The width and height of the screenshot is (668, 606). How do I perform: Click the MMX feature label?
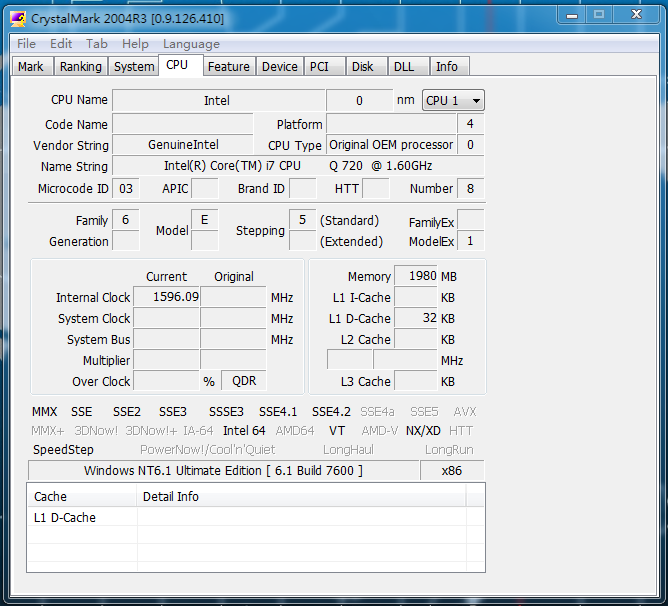(x=44, y=412)
